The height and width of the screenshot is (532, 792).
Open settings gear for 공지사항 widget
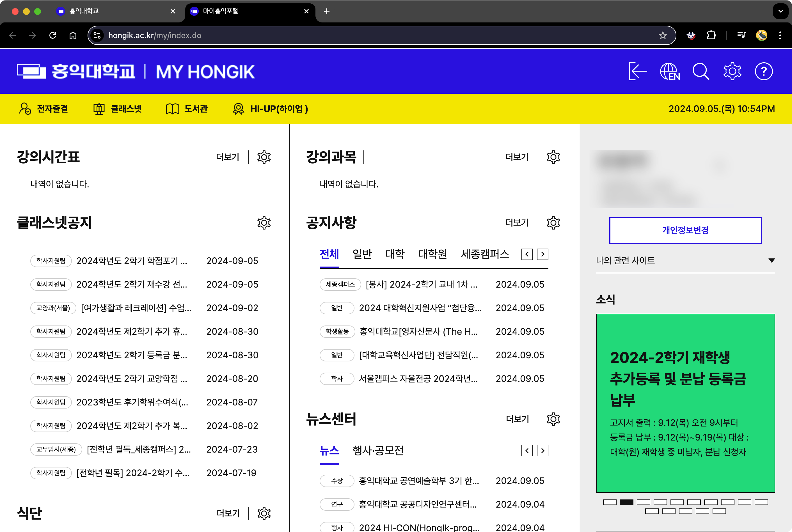click(553, 223)
